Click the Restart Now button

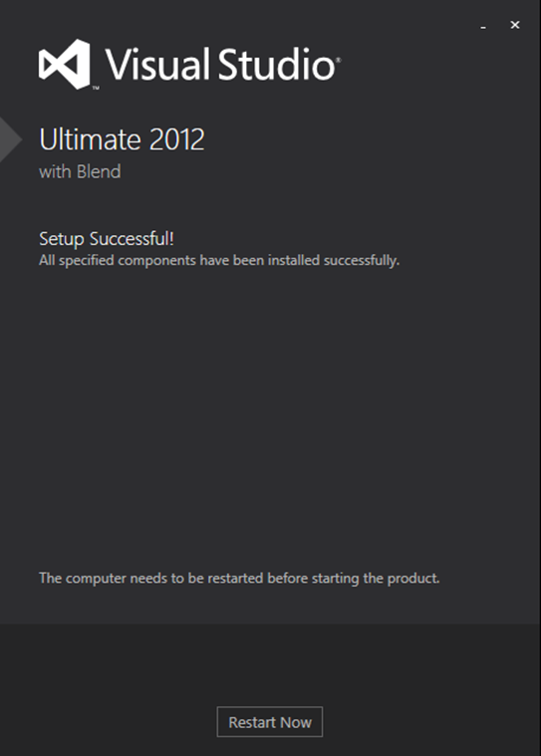270,722
